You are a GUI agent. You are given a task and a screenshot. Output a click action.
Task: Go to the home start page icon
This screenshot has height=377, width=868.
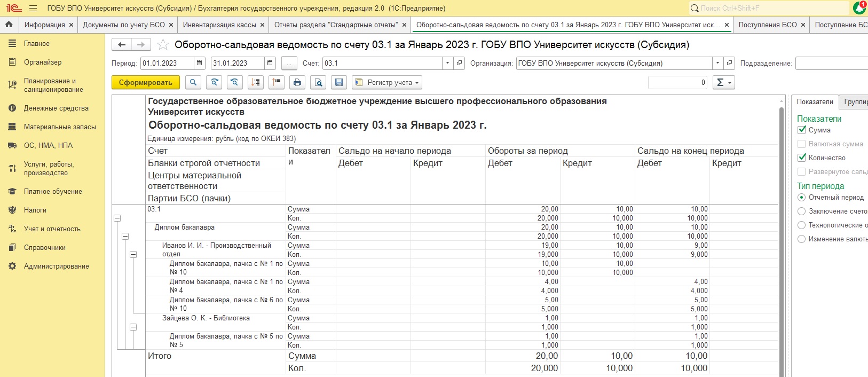click(9, 25)
